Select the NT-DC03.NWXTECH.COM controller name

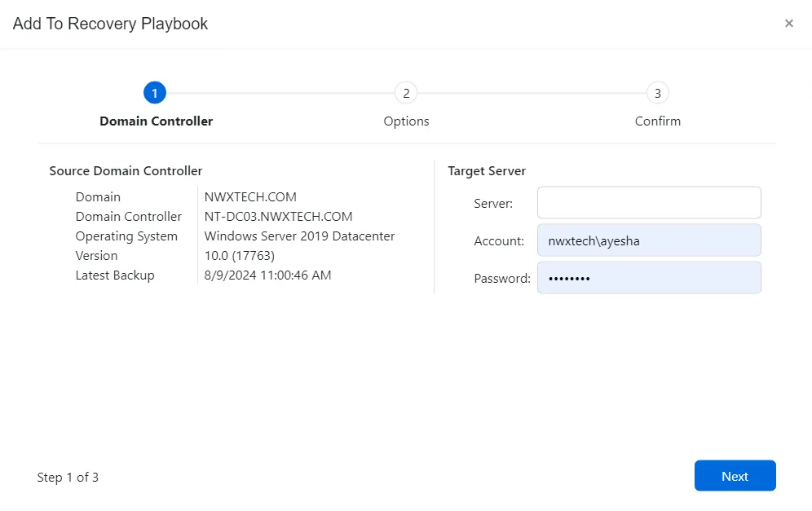[x=278, y=217]
